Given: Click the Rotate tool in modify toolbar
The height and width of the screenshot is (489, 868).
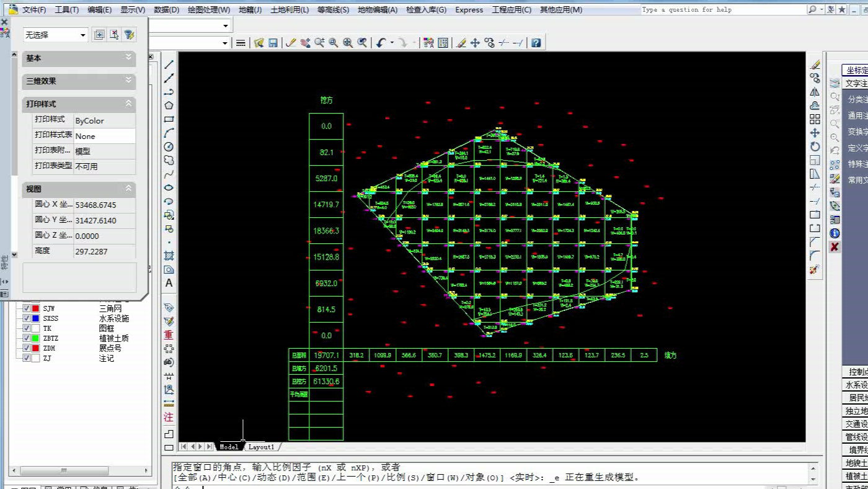Looking at the screenshot, I should 815,146.
